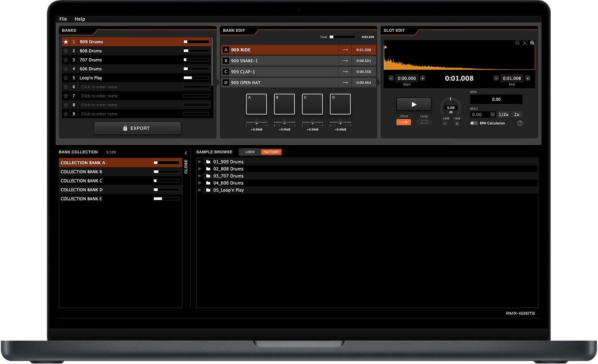Decrease the Start time with the minus button

coord(391,78)
